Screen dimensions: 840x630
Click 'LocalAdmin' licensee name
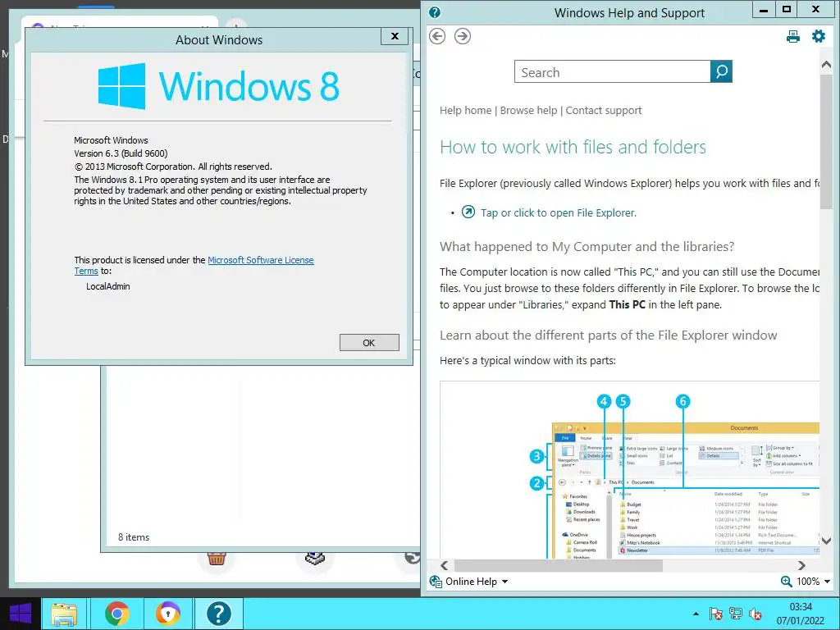tap(107, 286)
